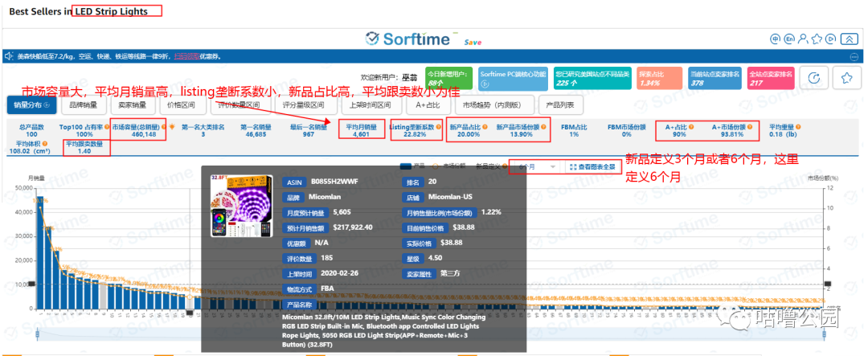This screenshot has width=868, height=356.
Task: Click the 扫码领取 coupon link in banner
Action: (186, 56)
